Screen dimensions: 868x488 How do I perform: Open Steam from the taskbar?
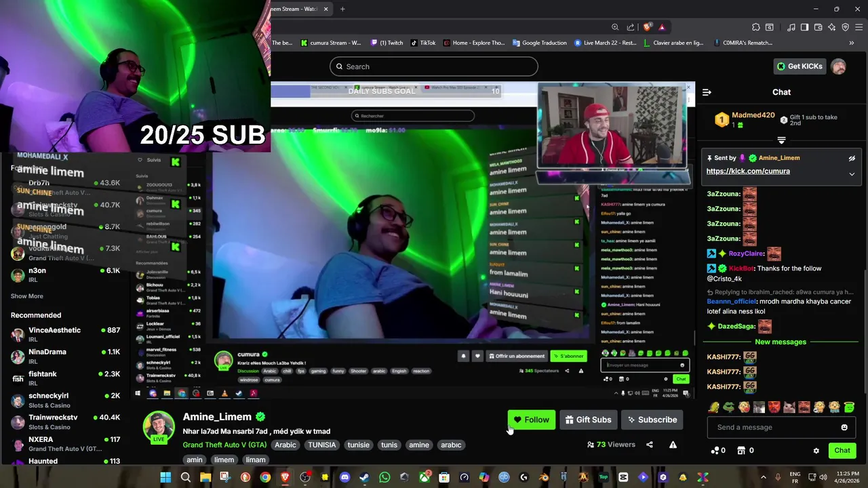365,477
